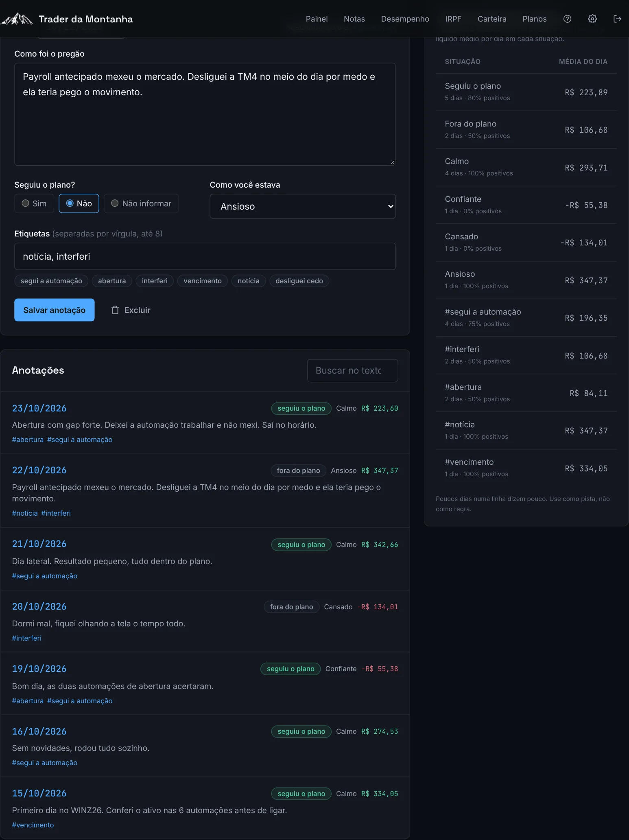Click the #vencimento tag on 15/10/2026 note

point(33,825)
